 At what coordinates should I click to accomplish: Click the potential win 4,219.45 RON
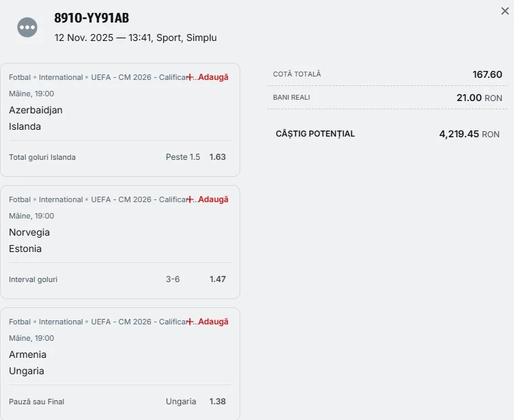469,134
